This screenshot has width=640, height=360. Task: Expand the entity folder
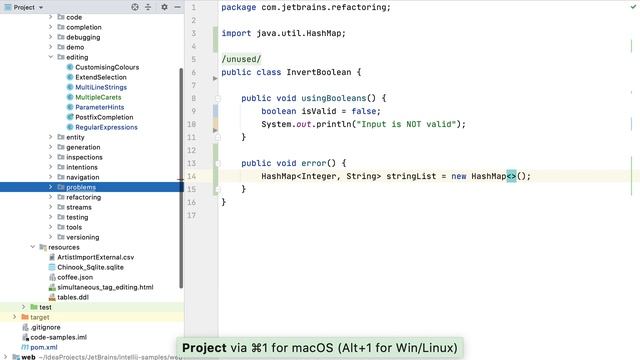tap(51, 137)
